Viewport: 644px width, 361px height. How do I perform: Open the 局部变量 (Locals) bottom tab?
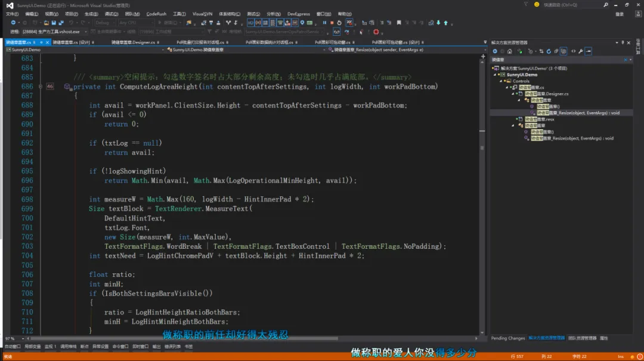pos(32,347)
